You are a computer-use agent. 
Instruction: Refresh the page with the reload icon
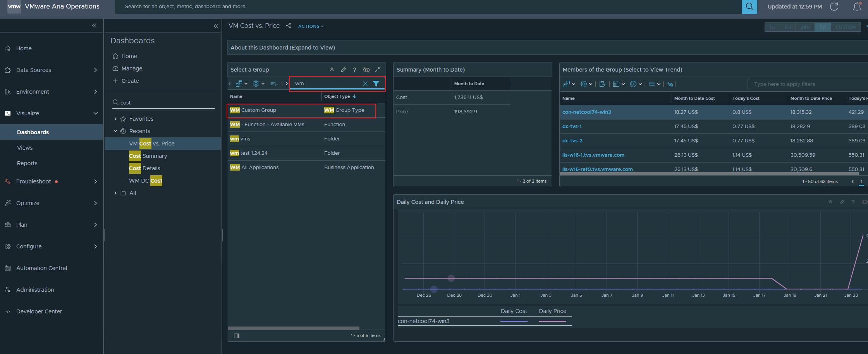834,7
